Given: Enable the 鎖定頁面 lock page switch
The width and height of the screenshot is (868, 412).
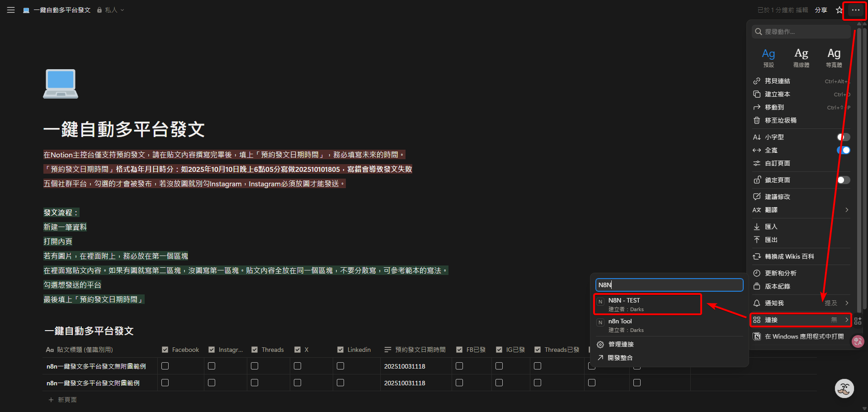Looking at the screenshot, I should pos(843,180).
